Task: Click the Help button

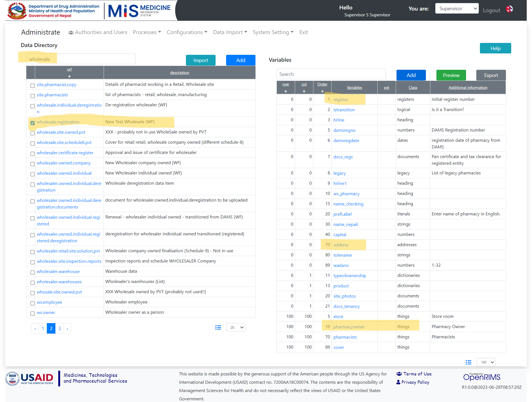Action: tap(495, 48)
